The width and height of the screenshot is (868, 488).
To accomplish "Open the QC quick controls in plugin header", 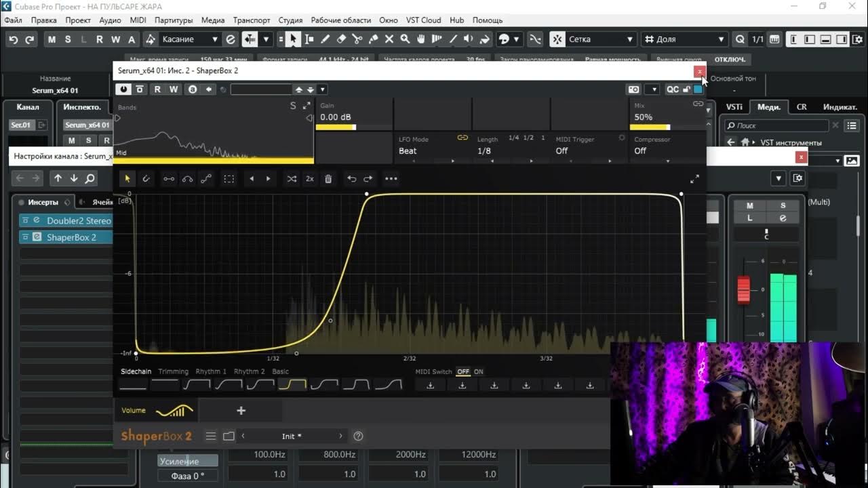I will point(672,89).
